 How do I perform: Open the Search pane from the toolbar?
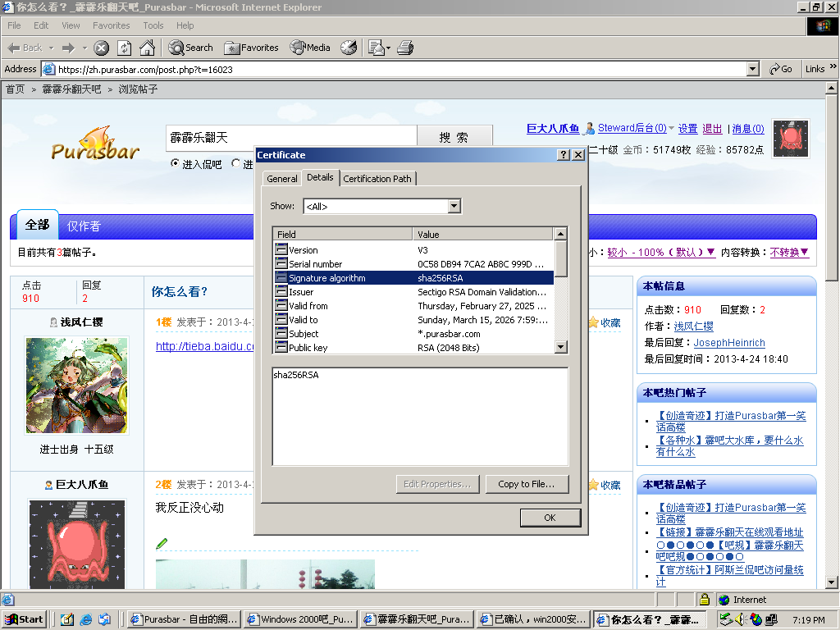[x=190, y=48]
